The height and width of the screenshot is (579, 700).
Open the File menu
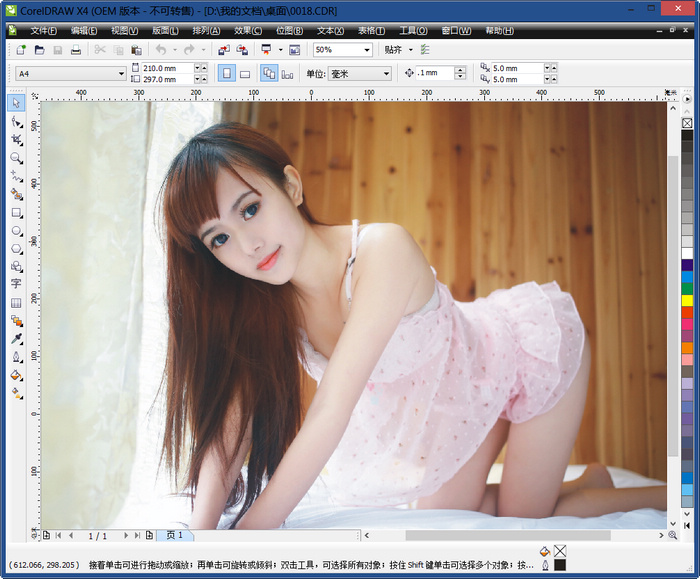click(43, 30)
